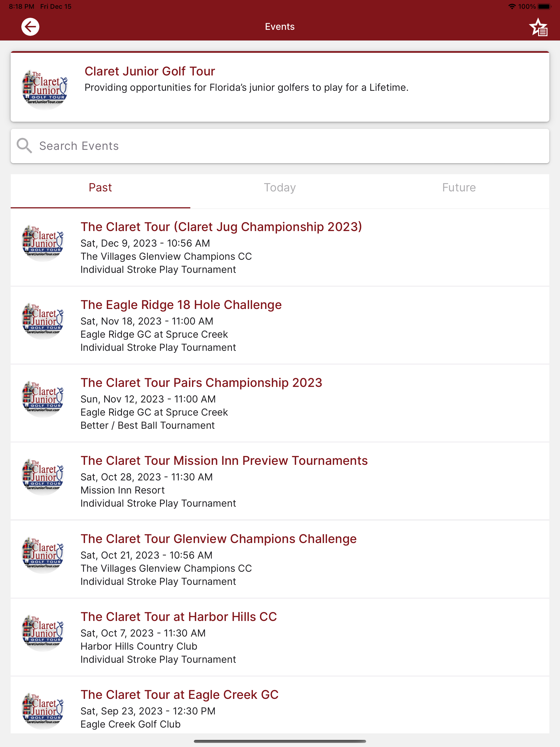Tap the battery indicator in status bar
Screen dimensions: 560x747
[x=544, y=6]
